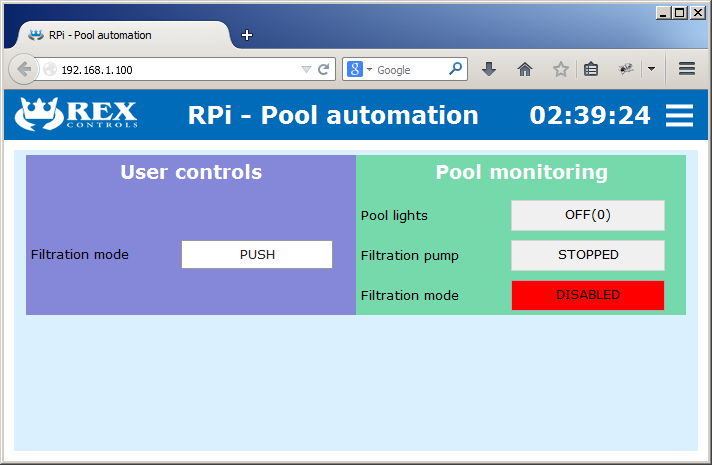712x465 pixels.
Task: Open a new browser tab
Action: pyautogui.click(x=247, y=35)
